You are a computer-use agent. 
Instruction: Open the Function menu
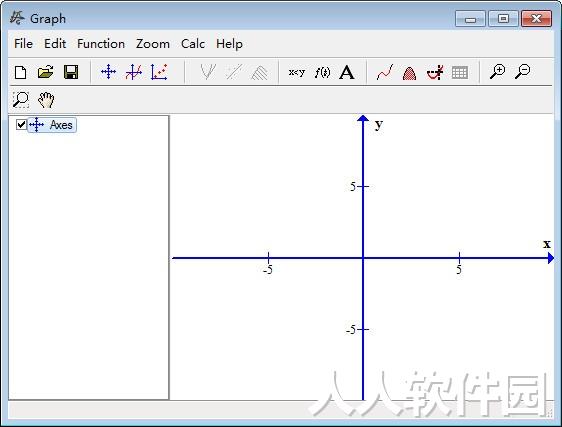pos(101,44)
